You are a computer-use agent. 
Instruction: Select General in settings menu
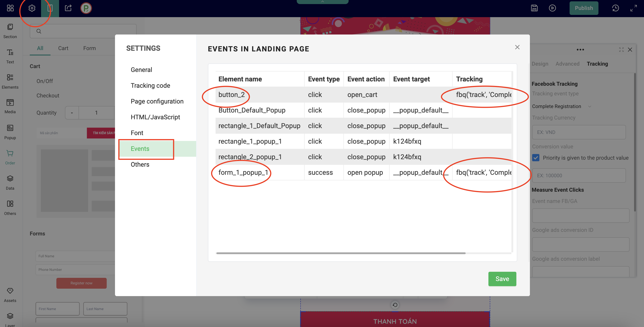(141, 70)
